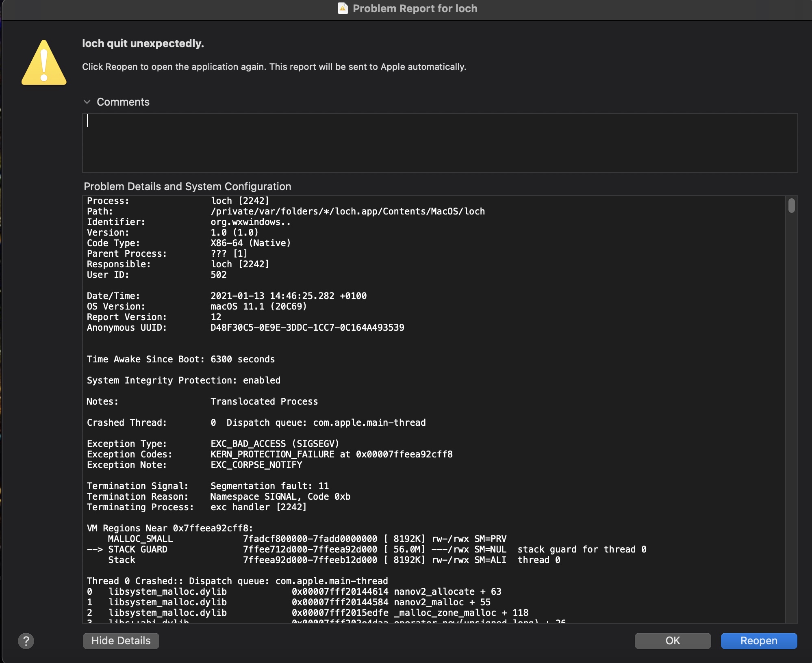Screen dimensions: 812x663
Task: Click inside the Comments text field
Action: pyautogui.click(x=440, y=143)
